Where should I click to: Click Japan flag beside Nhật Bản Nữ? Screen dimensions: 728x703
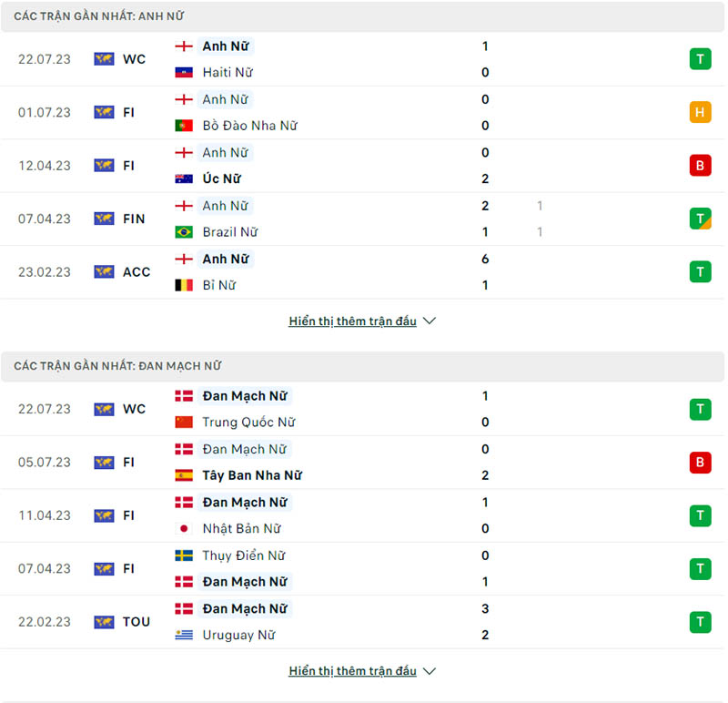click(x=184, y=529)
